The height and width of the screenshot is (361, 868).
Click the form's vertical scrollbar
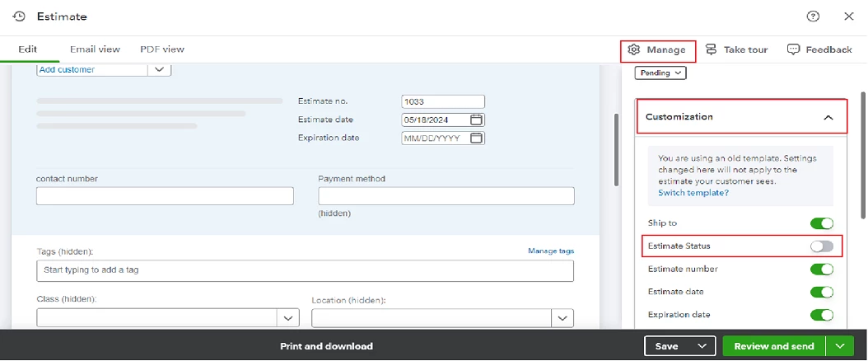point(616,151)
